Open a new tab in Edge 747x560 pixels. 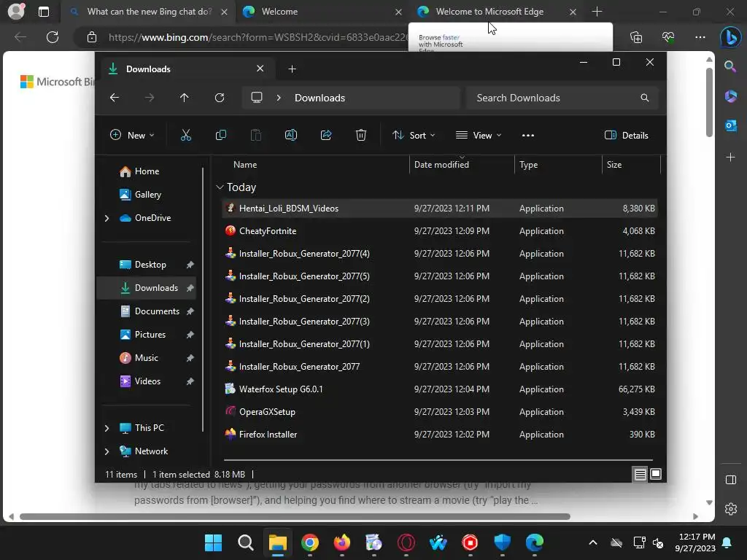(597, 12)
